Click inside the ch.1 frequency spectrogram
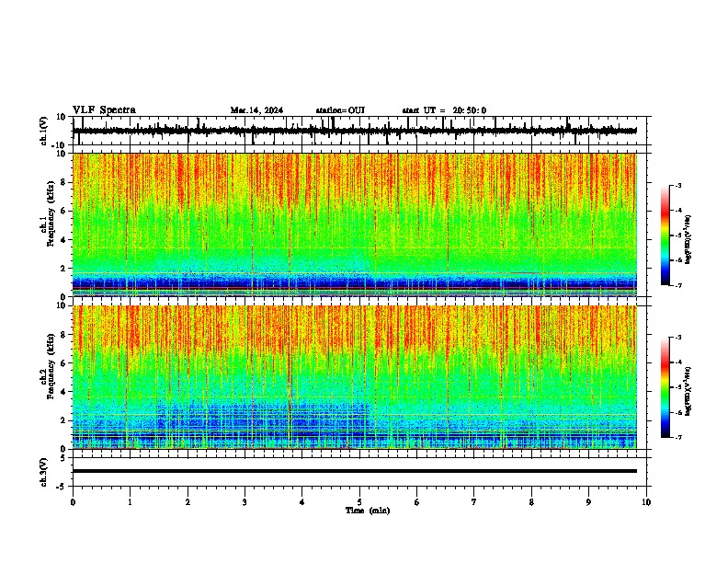 click(355, 224)
